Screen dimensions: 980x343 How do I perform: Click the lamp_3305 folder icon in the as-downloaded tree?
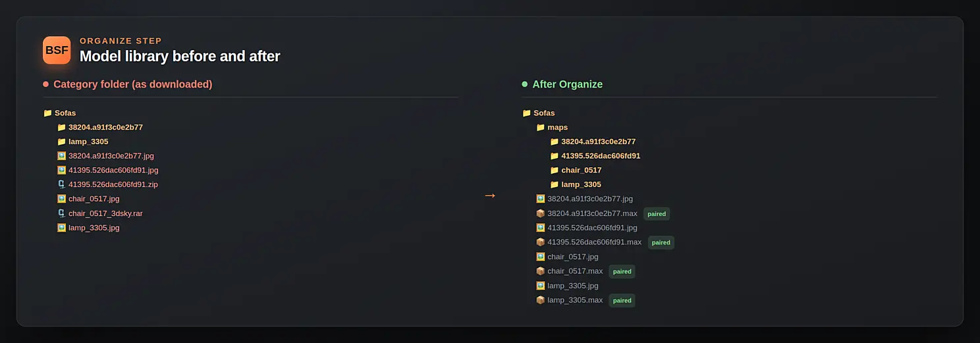tap(61, 142)
